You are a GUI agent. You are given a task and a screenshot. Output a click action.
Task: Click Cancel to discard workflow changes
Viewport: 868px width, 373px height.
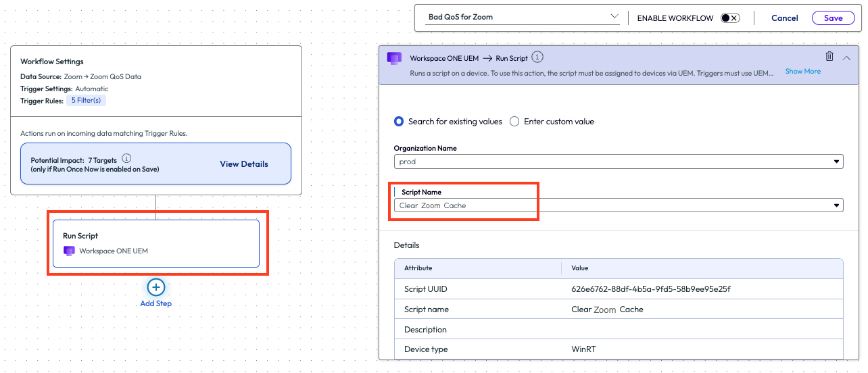pyautogui.click(x=784, y=18)
